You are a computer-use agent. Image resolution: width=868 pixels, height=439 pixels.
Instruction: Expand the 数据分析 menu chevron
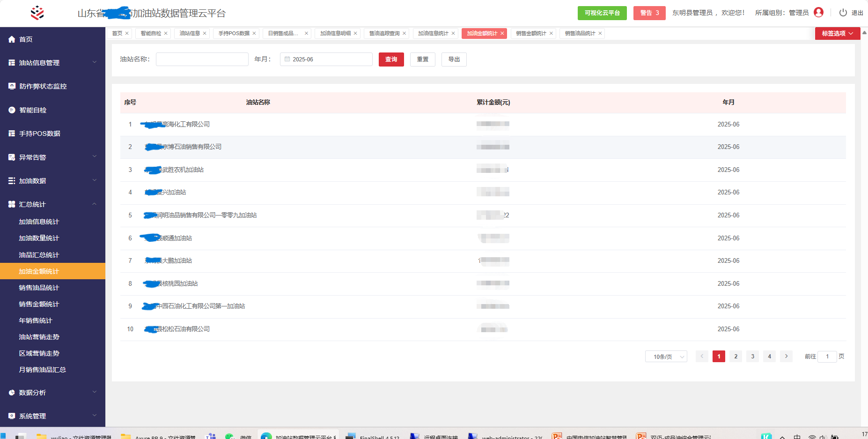point(95,392)
